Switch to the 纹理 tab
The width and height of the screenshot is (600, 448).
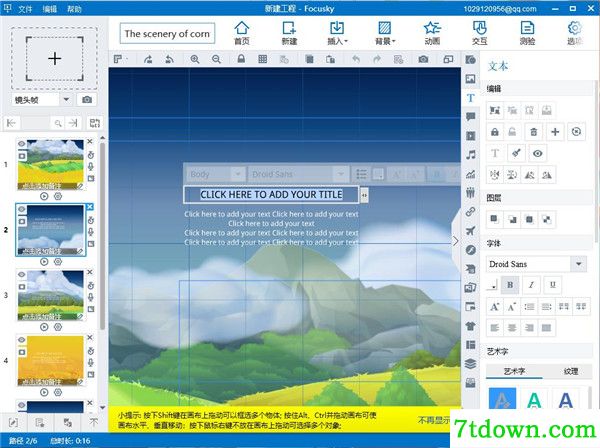pyautogui.click(x=571, y=371)
